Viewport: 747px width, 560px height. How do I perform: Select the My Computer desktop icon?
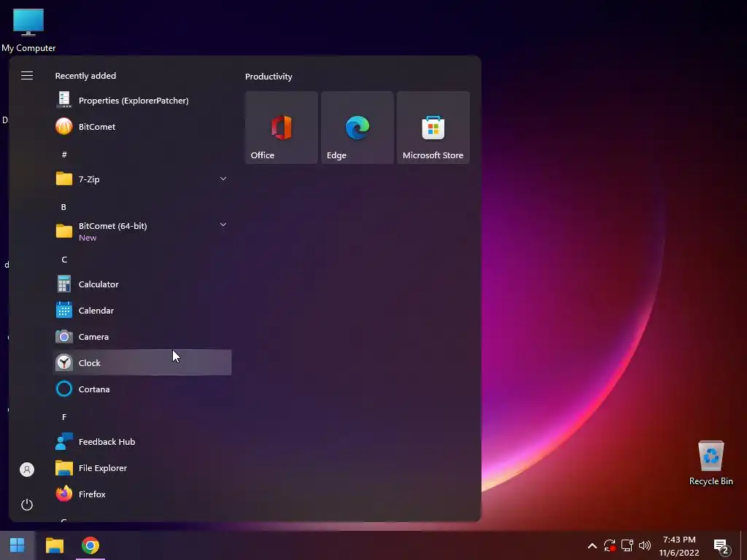[x=28, y=31]
